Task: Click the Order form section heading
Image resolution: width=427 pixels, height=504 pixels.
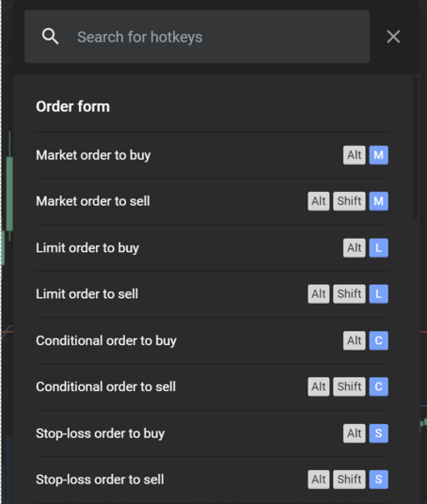Action: click(73, 106)
